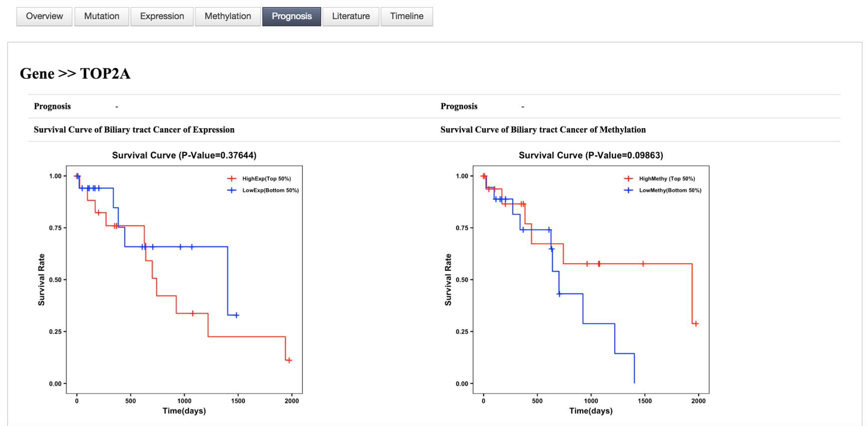Image resolution: width=868 pixels, height=426 pixels.
Task: Click the HighExp(Top 50%) legend label
Action: pos(267,179)
